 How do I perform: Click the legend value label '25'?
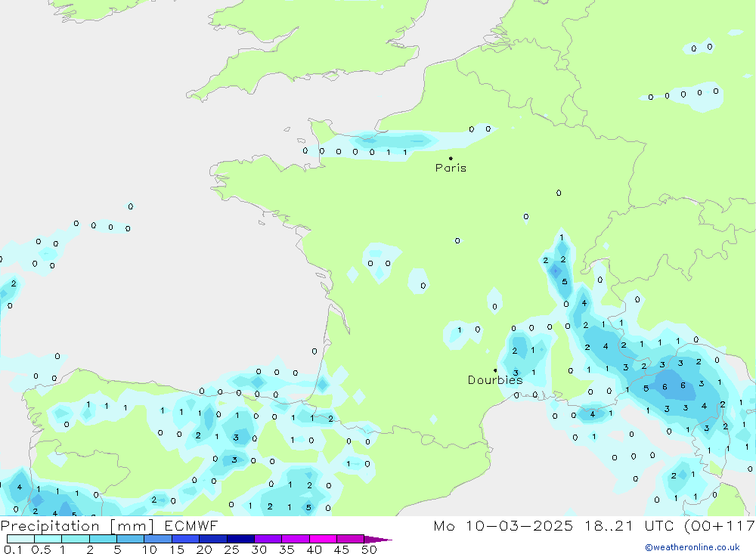coord(232,549)
